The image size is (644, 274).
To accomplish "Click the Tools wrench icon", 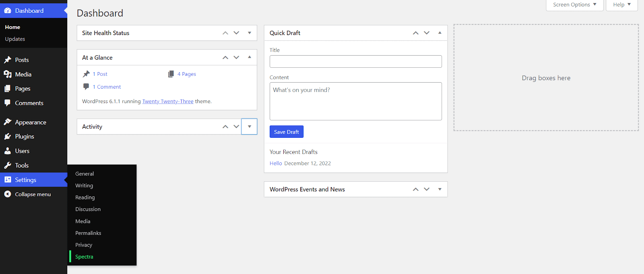I will [x=8, y=165].
